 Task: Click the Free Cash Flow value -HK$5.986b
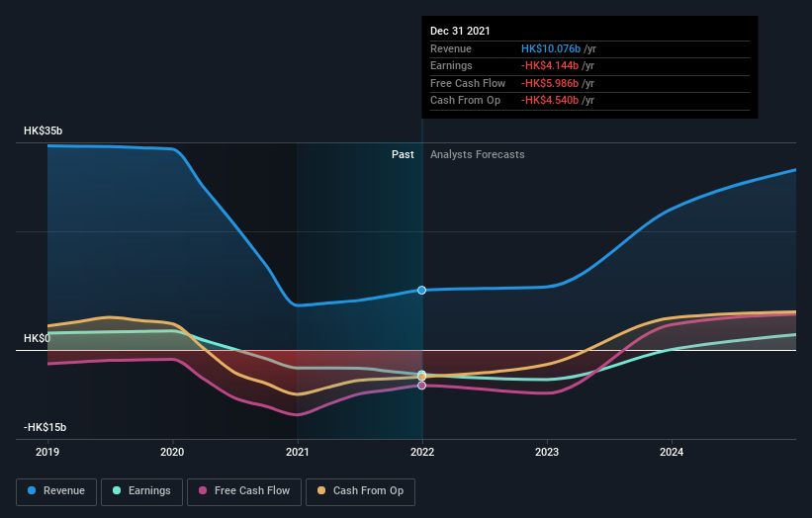pyautogui.click(x=550, y=83)
